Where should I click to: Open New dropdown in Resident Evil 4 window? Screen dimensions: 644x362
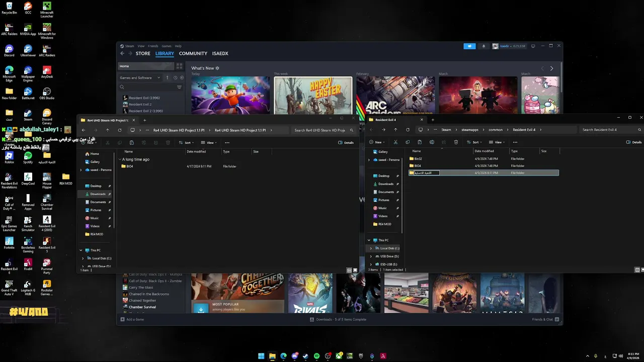pyautogui.click(x=377, y=142)
